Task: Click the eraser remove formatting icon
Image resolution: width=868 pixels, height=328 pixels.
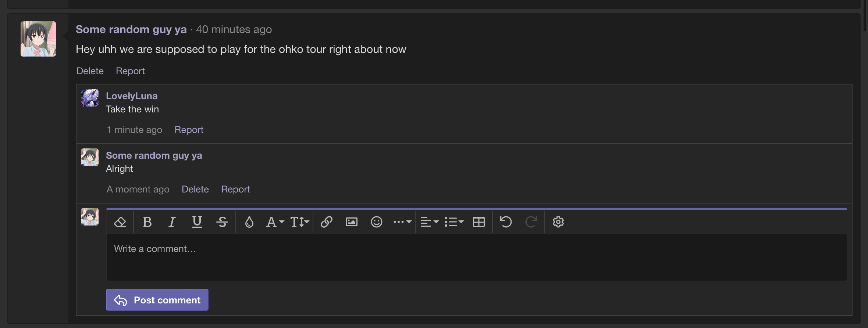Action: coord(120,222)
